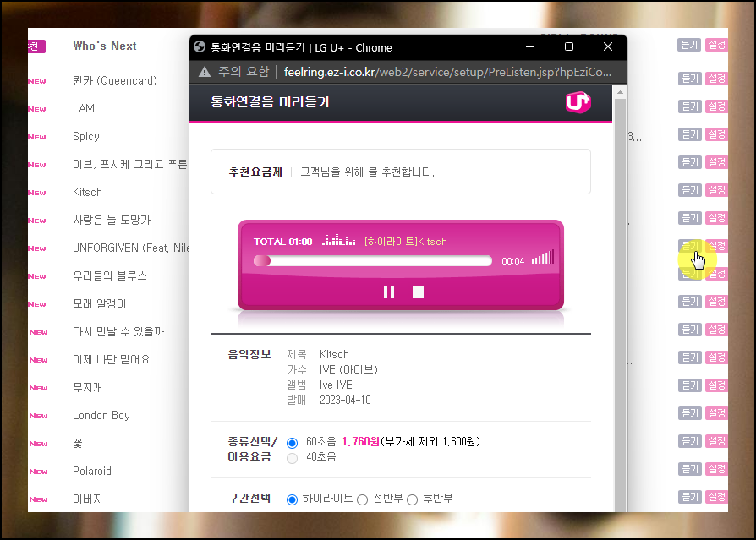Click 설정 button for I AM row
This screenshot has width=756, height=540.
(x=716, y=106)
